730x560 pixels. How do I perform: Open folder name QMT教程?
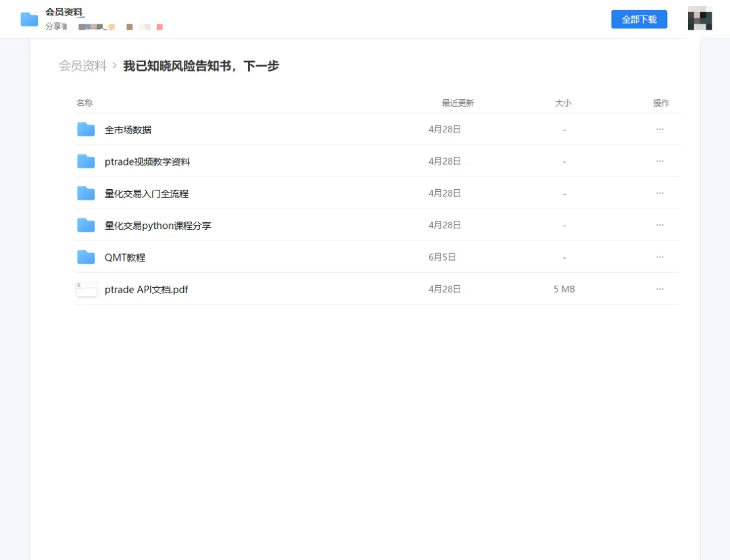(125, 257)
